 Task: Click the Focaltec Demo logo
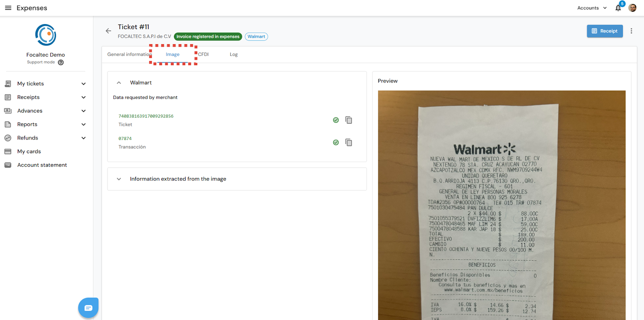[x=45, y=35]
